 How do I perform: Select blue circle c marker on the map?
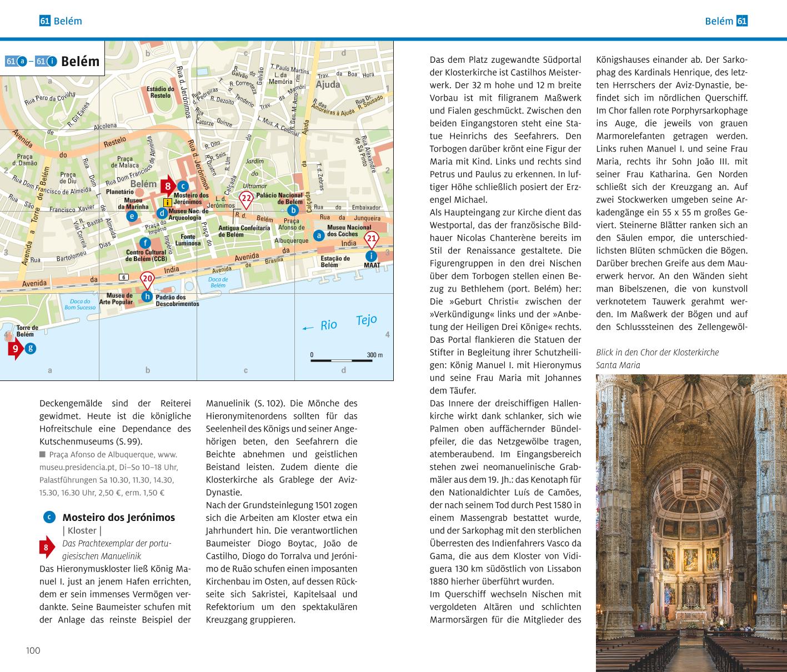(x=183, y=187)
